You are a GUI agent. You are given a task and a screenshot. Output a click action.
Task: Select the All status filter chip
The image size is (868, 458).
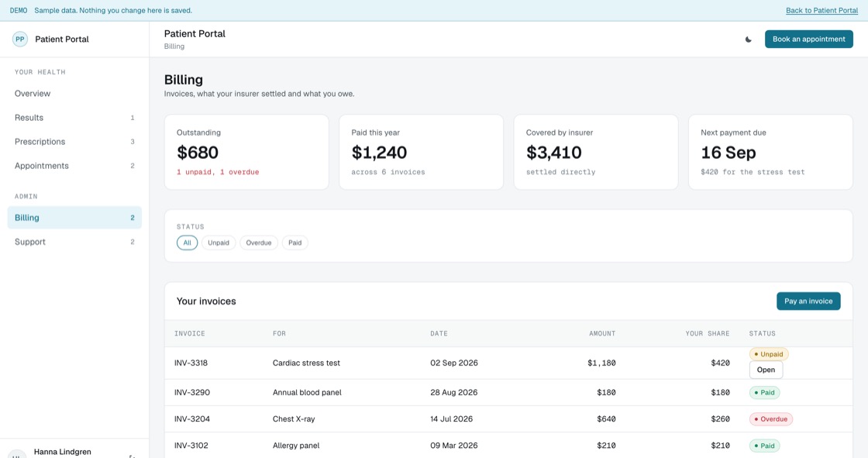187,243
